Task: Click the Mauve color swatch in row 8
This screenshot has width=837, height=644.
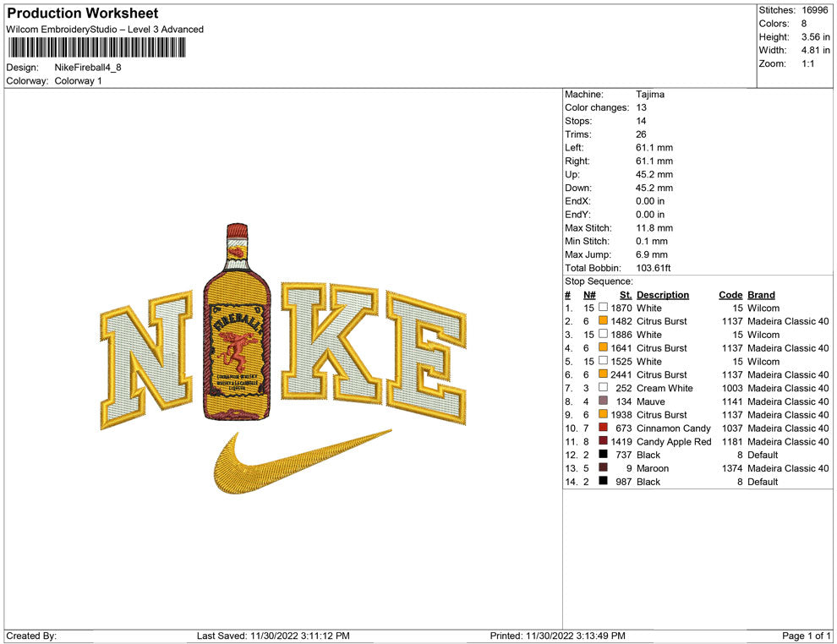Action: coord(603,401)
